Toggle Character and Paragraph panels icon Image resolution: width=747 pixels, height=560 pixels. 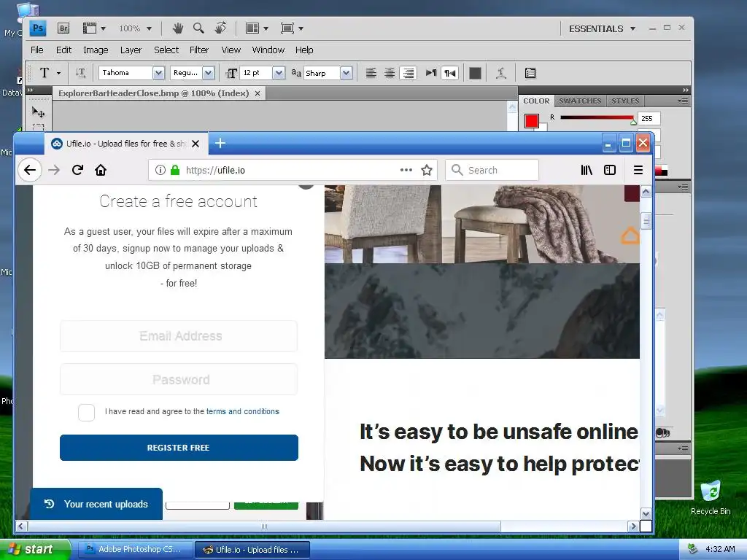530,73
